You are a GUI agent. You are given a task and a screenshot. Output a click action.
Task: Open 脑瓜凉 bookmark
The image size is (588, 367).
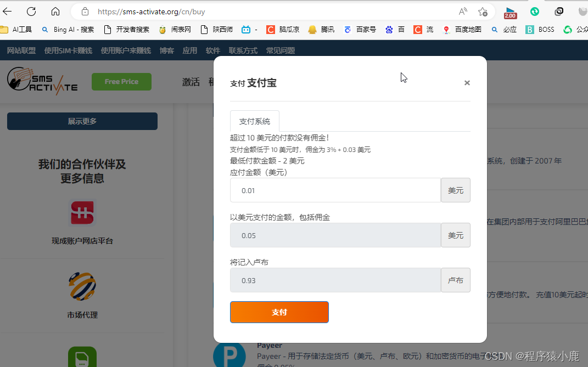[283, 30]
